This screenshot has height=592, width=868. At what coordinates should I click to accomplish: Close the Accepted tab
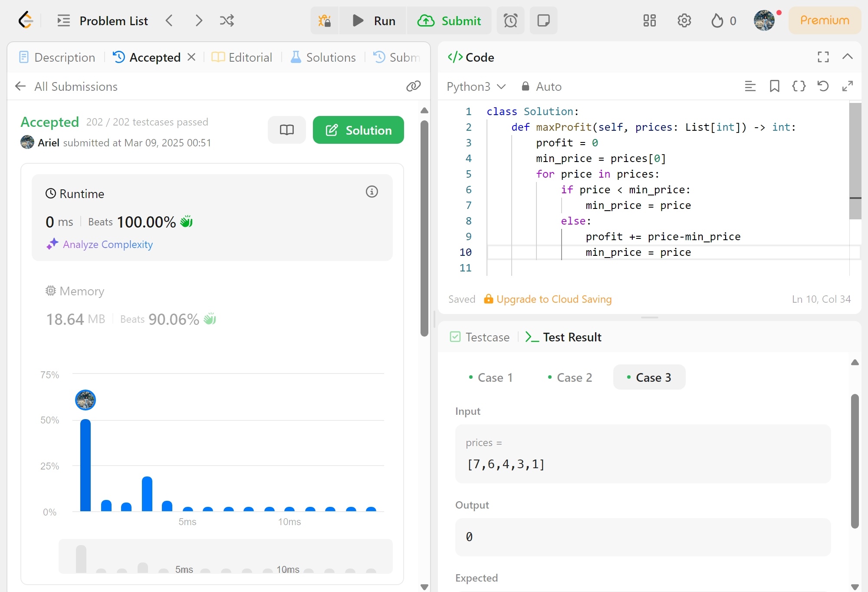click(191, 57)
